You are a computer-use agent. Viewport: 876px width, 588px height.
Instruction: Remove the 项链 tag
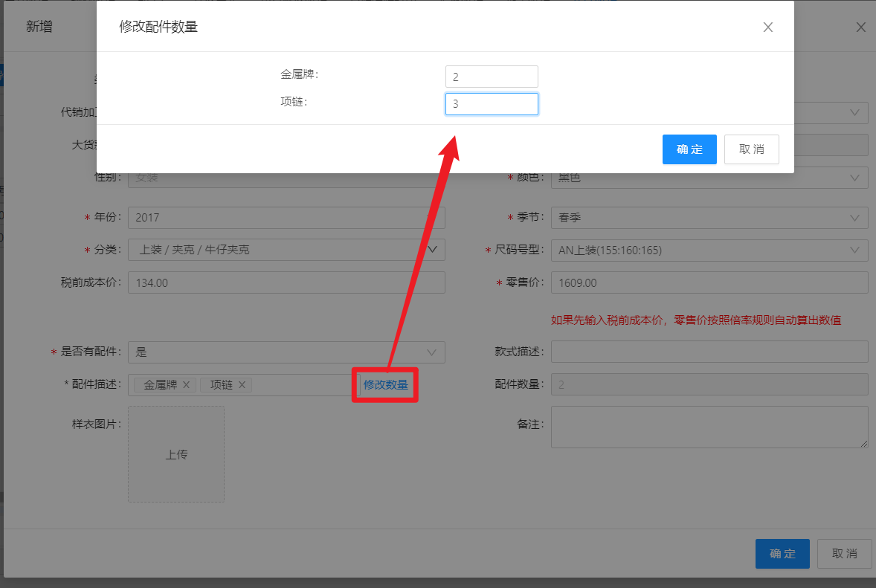tap(242, 385)
